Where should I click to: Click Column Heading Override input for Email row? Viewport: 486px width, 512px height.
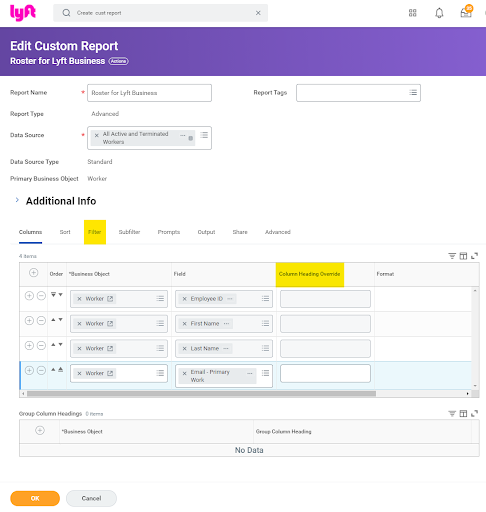tap(325, 373)
